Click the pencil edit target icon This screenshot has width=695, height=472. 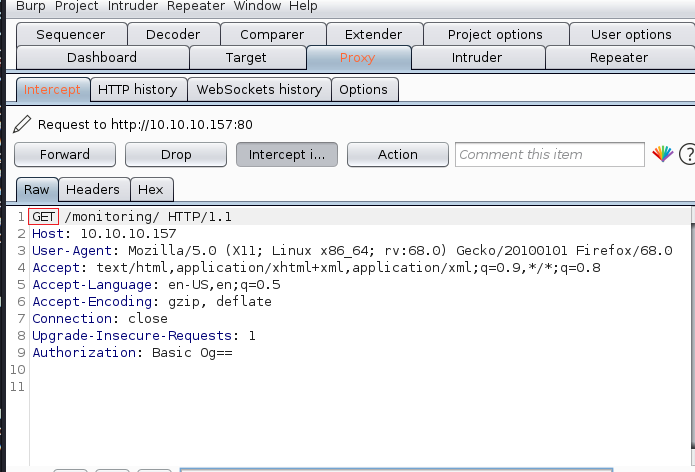[x=22, y=125]
